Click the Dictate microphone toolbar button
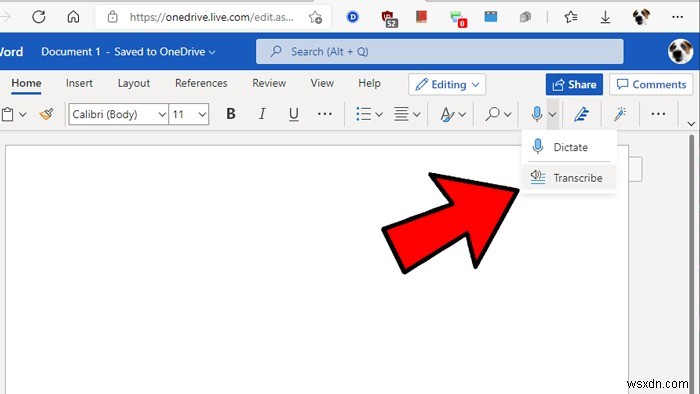700x394 pixels. 537,114
